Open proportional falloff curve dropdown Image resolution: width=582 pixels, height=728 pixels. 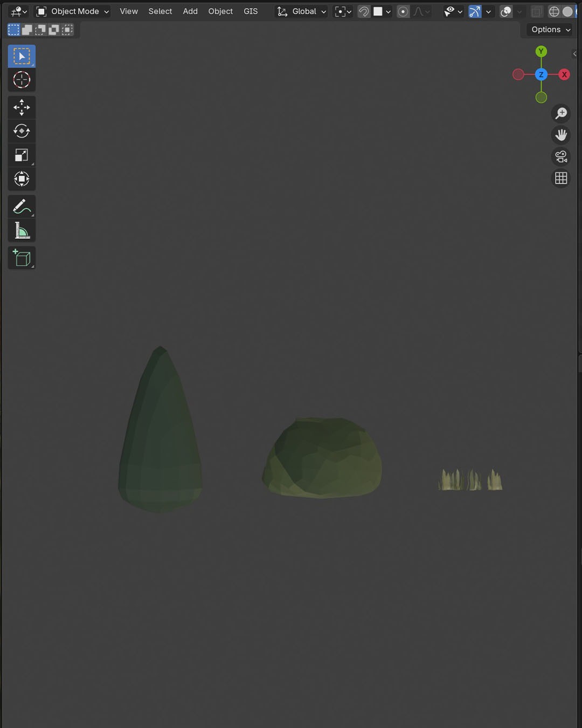(x=422, y=11)
